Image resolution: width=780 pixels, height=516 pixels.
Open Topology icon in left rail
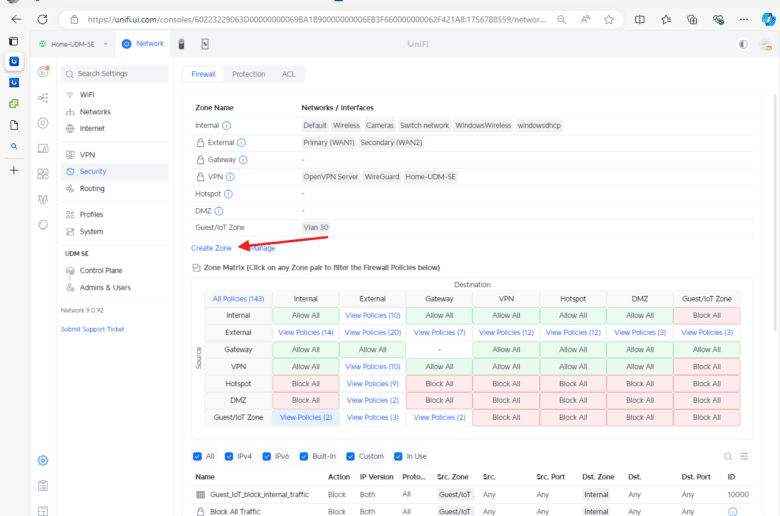[43, 98]
